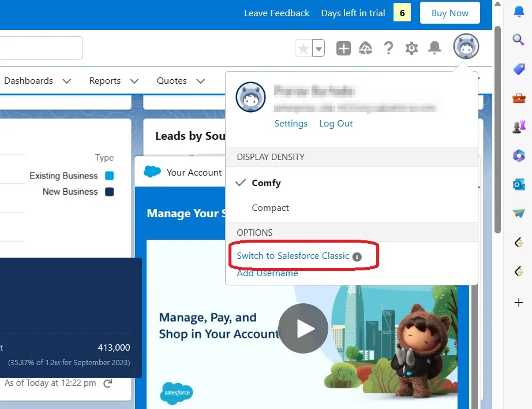Open the global actions plus icon
The image size is (532, 409).
343,49
